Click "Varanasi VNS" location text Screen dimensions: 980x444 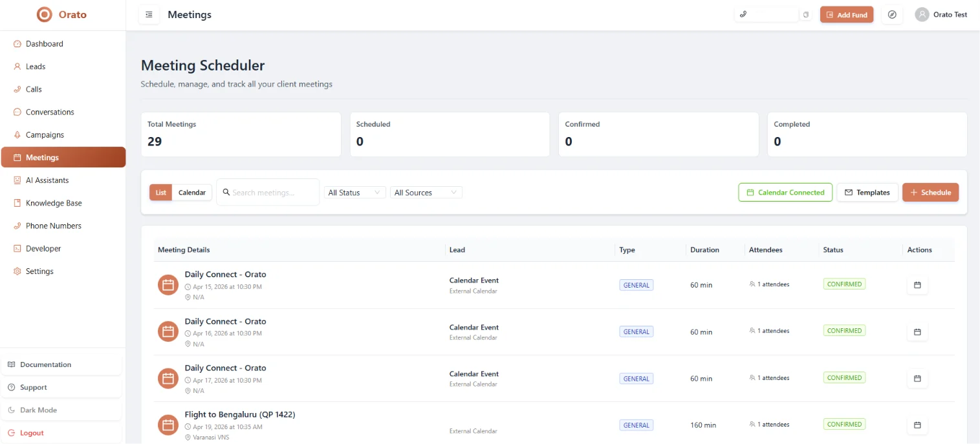click(x=211, y=438)
